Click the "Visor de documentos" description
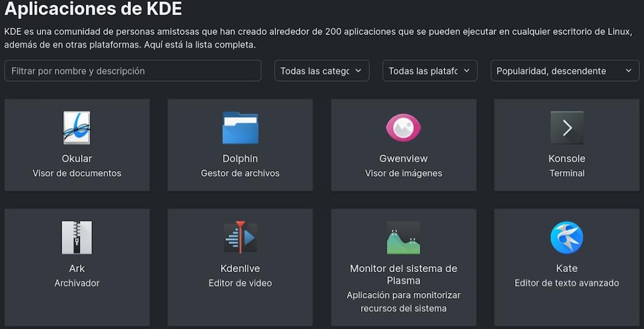The height and width of the screenshot is (329, 644). 77,173
